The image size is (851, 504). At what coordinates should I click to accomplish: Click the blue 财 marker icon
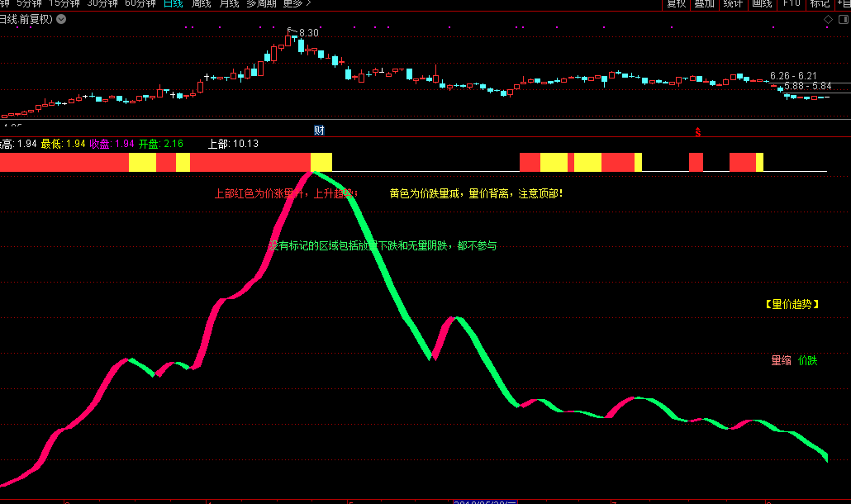point(319,131)
